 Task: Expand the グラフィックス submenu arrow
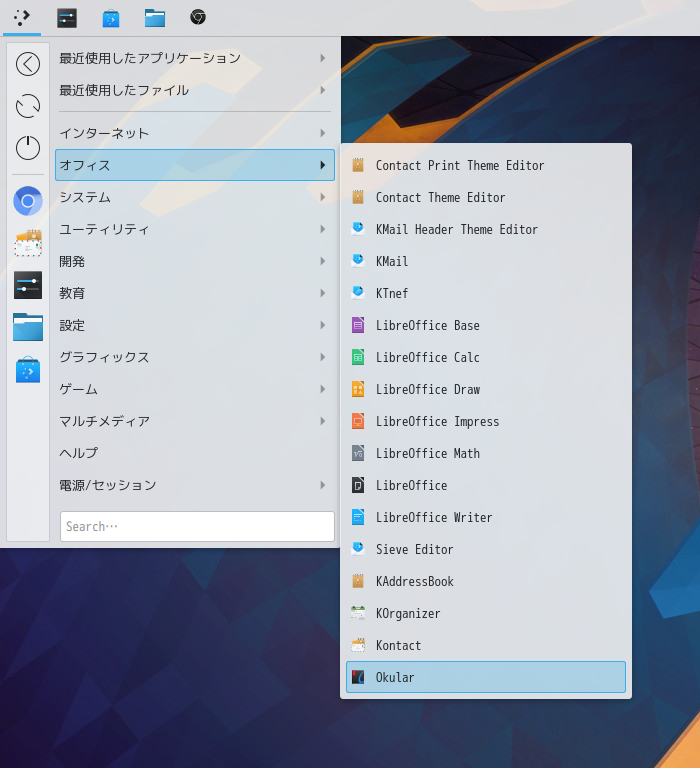point(323,357)
